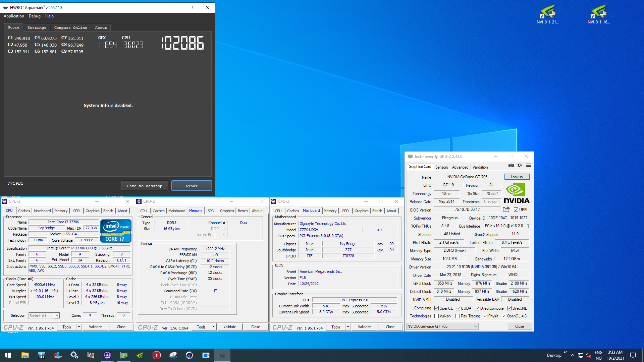Expand the Desktop toolbar chevron

tap(565, 352)
